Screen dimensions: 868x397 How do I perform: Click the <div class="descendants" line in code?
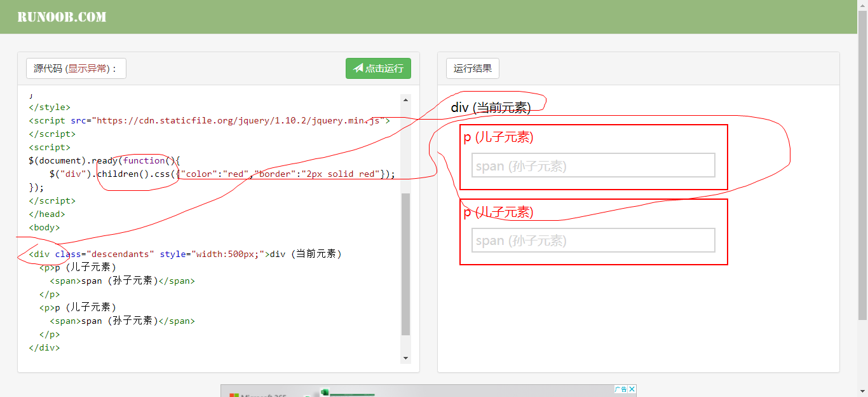pos(185,254)
